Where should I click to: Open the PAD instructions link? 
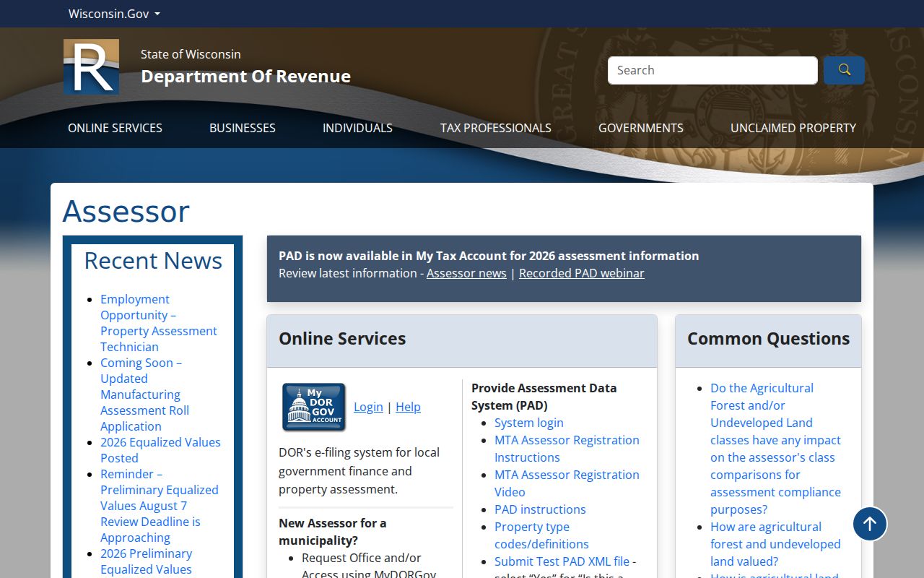(540, 509)
